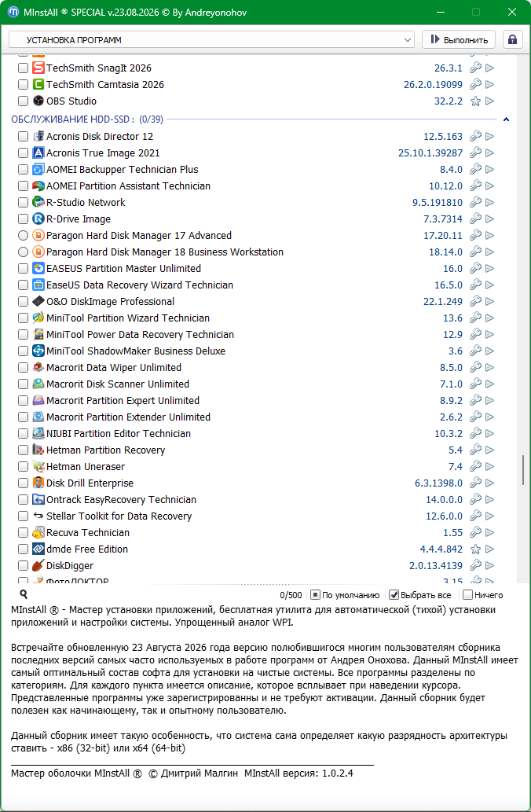Check the Macrorit Partition Expert Unlimited checkbox

[x=23, y=400]
